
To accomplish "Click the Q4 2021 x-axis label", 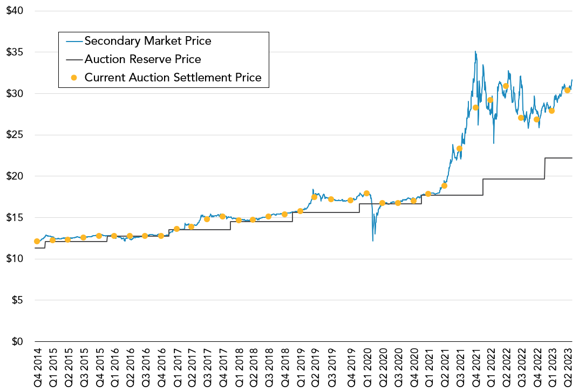I will tap(475, 367).
